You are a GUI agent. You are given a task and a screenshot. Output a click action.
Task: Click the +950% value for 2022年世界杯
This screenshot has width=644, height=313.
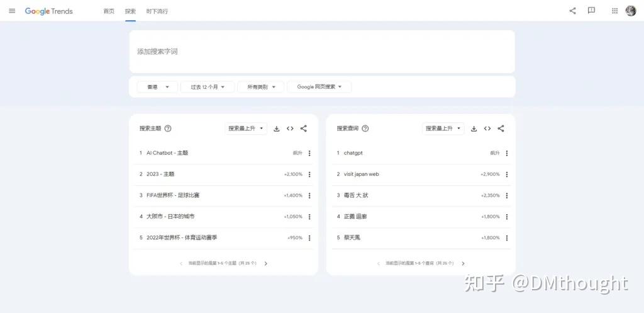(295, 237)
